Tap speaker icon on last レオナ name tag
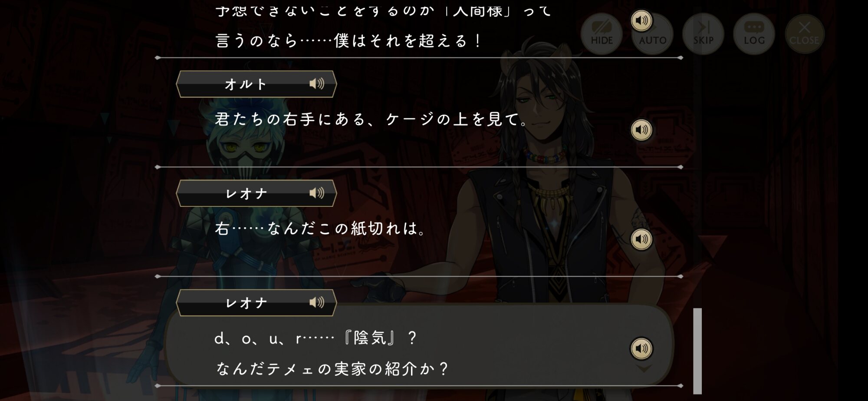This screenshot has width=868, height=401. (x=317, y=302)
